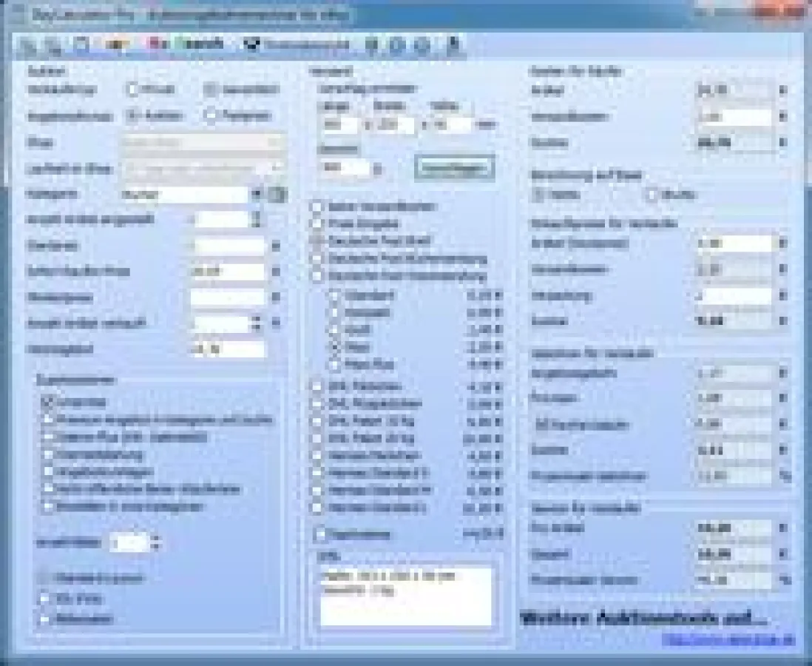Click the small icon right of the Kategorie dropdown

pyautogui.click(x=277, y=195)
